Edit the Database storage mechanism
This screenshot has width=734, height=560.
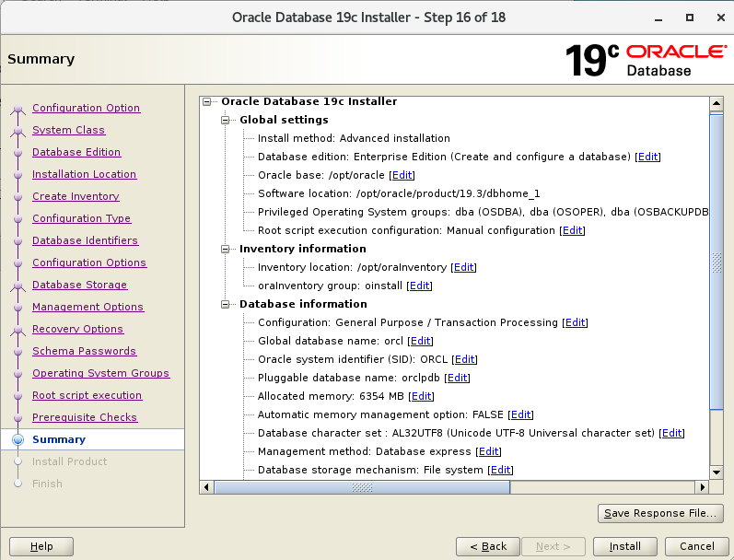point(500,470)
